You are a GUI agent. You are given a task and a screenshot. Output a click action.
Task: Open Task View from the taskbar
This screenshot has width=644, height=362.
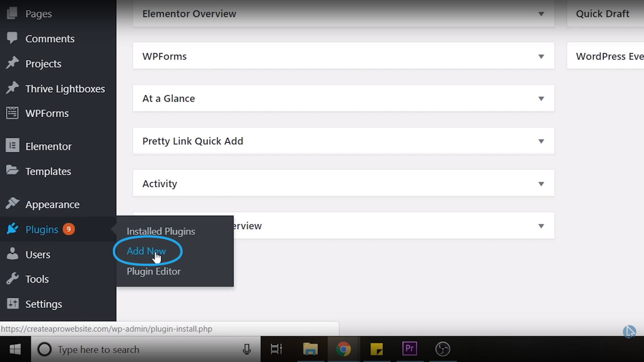click(x=276, y=349)
